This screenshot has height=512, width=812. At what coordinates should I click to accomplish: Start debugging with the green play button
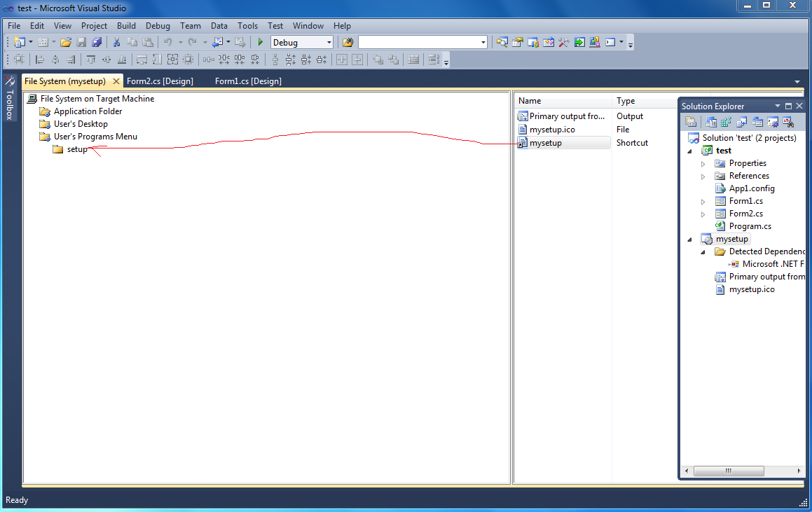point(261,43)
